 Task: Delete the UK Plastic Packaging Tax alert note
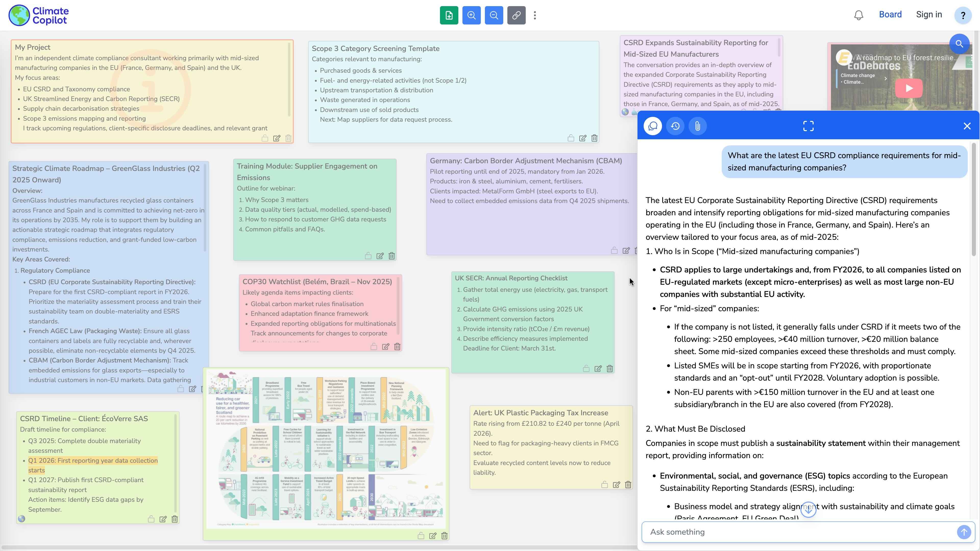pyautogui.click(x=628, y=484)
